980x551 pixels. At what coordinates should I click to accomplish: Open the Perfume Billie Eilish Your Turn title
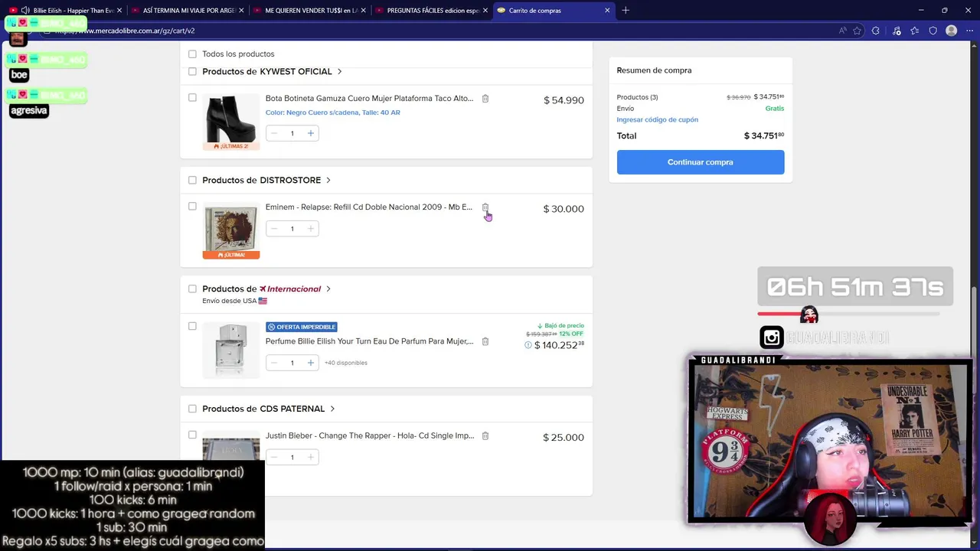369,341
